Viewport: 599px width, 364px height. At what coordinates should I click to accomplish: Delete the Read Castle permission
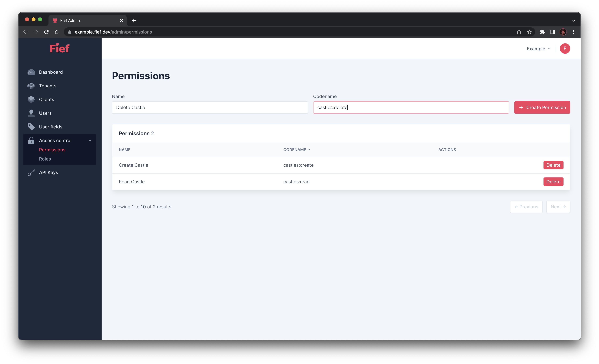pyautogui.click(x=553, y=182)
